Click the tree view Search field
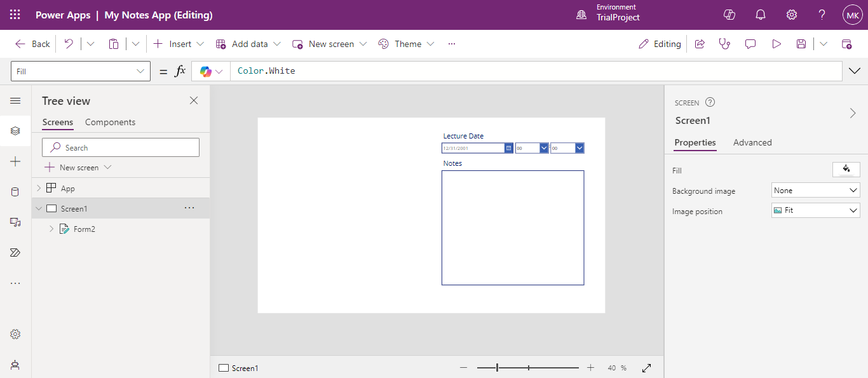 [121, 147]
